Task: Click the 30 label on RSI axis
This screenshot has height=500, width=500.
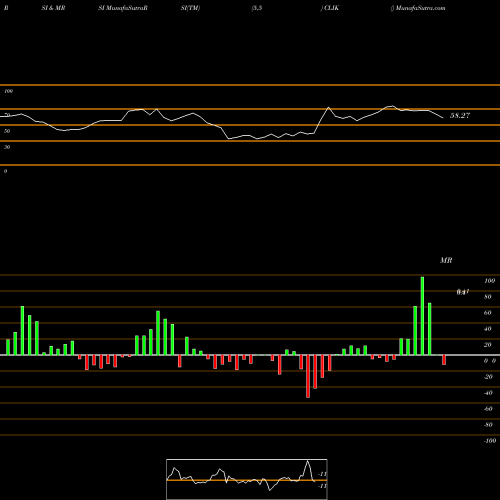Action: (7, 147)
